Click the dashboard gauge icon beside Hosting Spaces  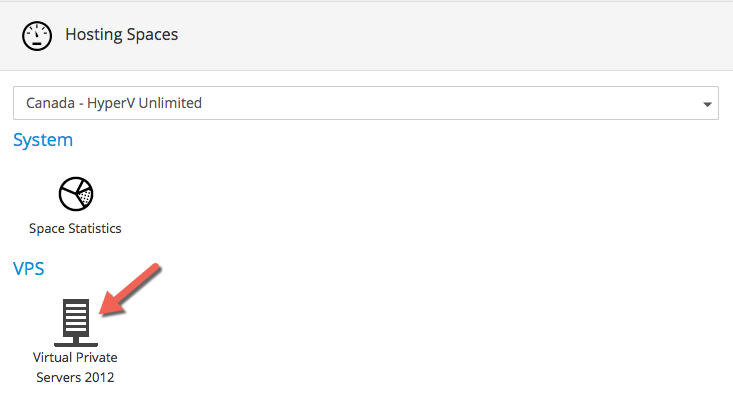(x=36, y=36)
